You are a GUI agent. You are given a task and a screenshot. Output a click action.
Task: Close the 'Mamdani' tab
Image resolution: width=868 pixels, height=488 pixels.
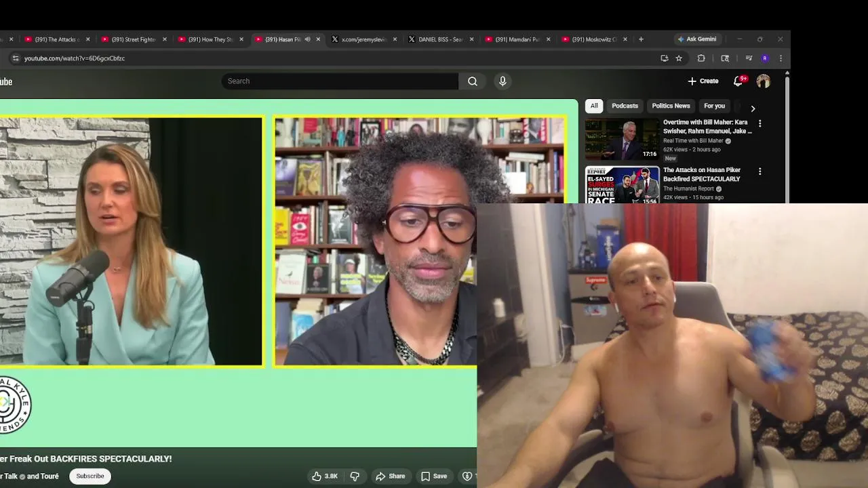(x=549, y=39)
